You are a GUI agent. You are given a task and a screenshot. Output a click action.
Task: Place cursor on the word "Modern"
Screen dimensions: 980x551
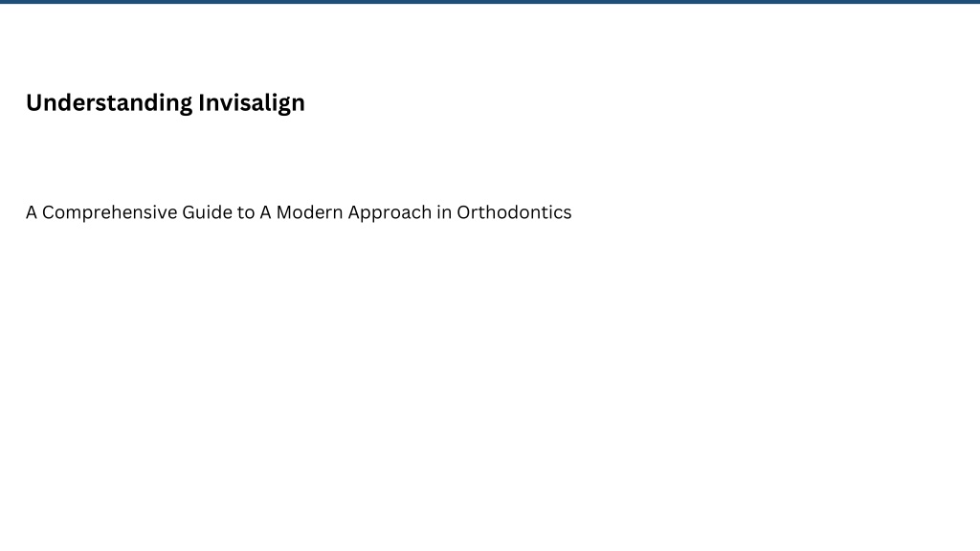point(309,212)
